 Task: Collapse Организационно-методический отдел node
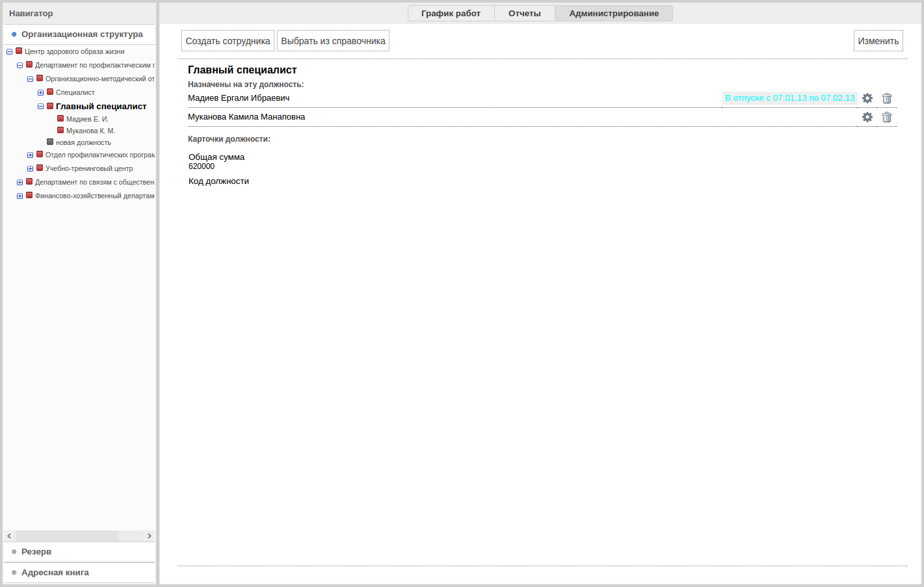[30, 79]
